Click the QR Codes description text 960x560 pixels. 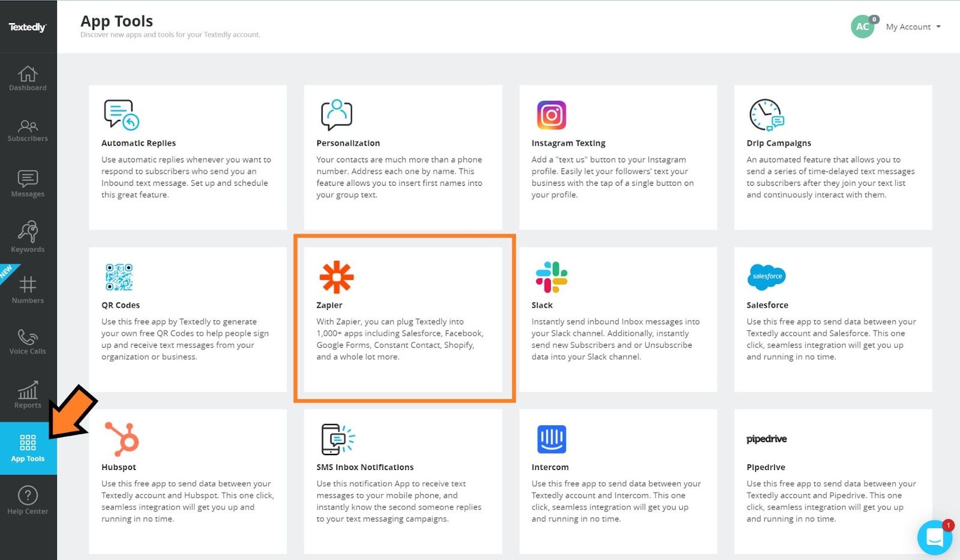pyautogui.click(x=185, y=339)
